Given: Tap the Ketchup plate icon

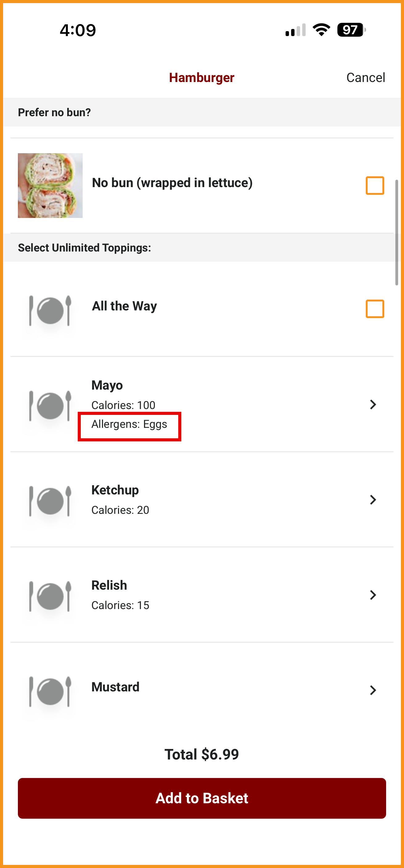Looking at the screenshot, I should pyautogui.click(x=50, y=501).
